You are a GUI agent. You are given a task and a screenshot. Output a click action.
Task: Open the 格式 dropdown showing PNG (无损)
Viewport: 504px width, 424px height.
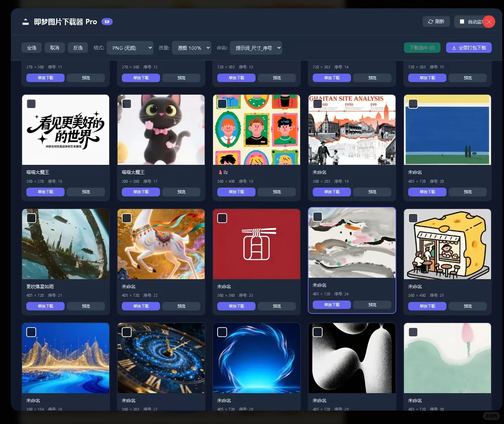tap(130, 48)
